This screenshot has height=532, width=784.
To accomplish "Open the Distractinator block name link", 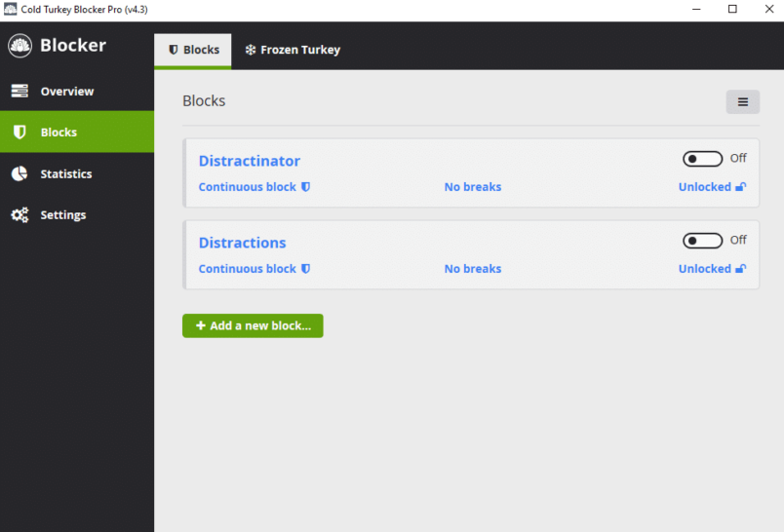I will pyautogui.click(x=250, y=161).
